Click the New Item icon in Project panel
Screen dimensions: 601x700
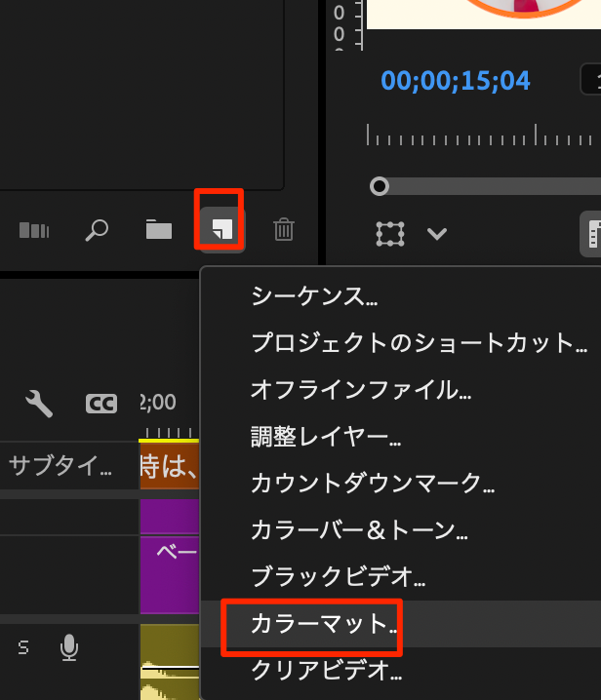click(221, 230)
